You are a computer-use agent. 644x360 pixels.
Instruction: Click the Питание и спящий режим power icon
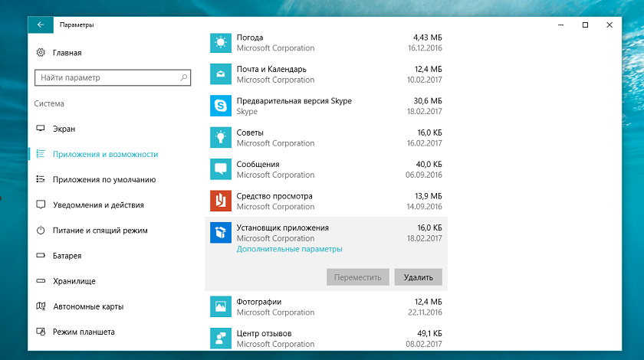tap(41, 231)
